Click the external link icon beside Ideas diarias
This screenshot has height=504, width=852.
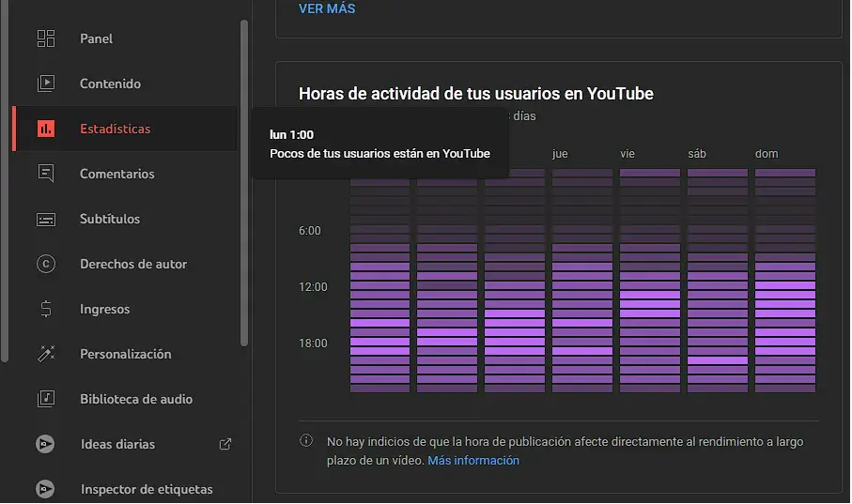pyautogui.click(x=225, y=444)
